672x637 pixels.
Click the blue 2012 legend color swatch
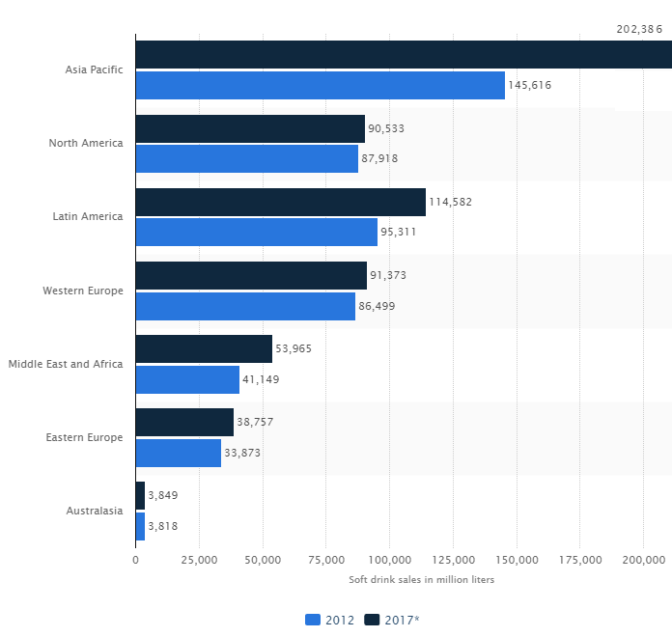click(x=314, y=620)
